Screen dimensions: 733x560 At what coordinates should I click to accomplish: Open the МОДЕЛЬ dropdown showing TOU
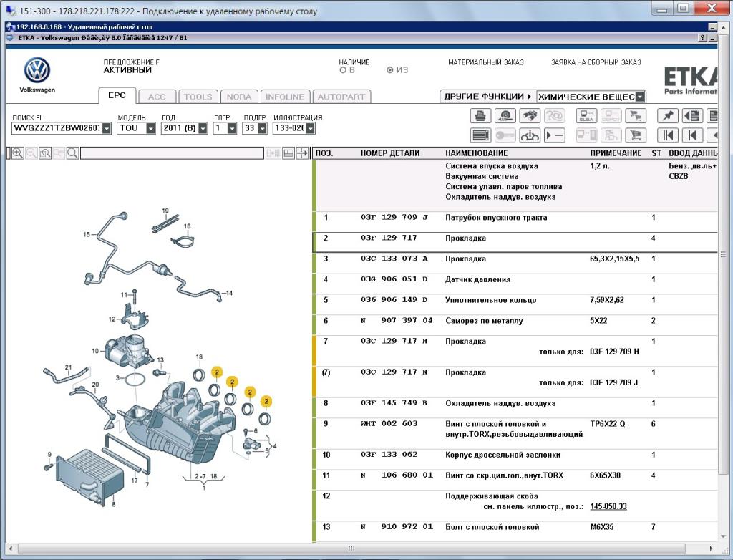click(150, 128)
